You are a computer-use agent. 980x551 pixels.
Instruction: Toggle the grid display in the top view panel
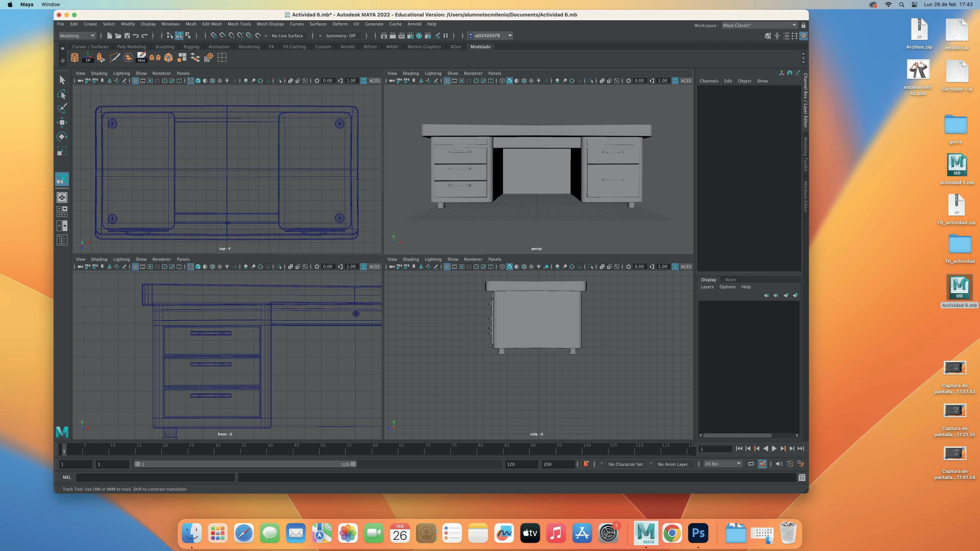click(x=135, y=81)
